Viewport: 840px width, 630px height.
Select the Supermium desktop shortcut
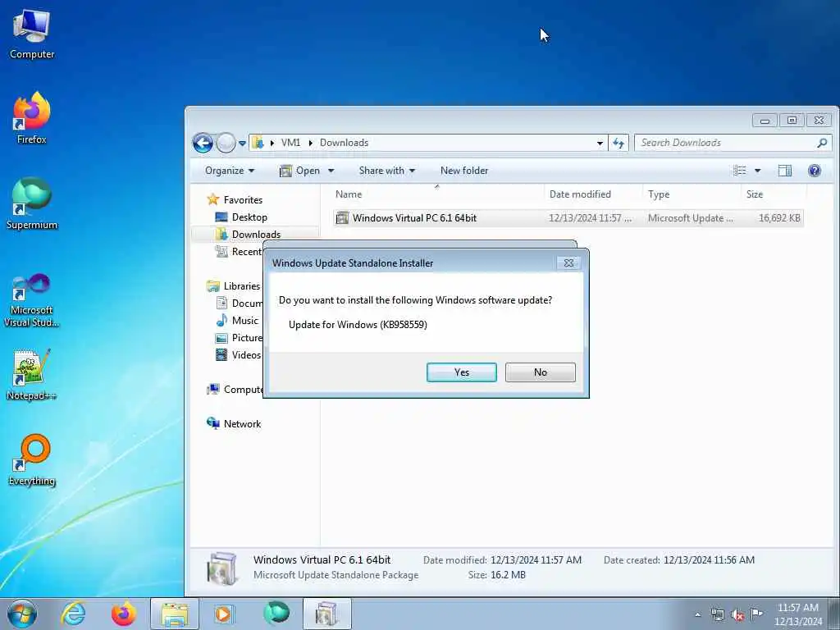(32, 203)
